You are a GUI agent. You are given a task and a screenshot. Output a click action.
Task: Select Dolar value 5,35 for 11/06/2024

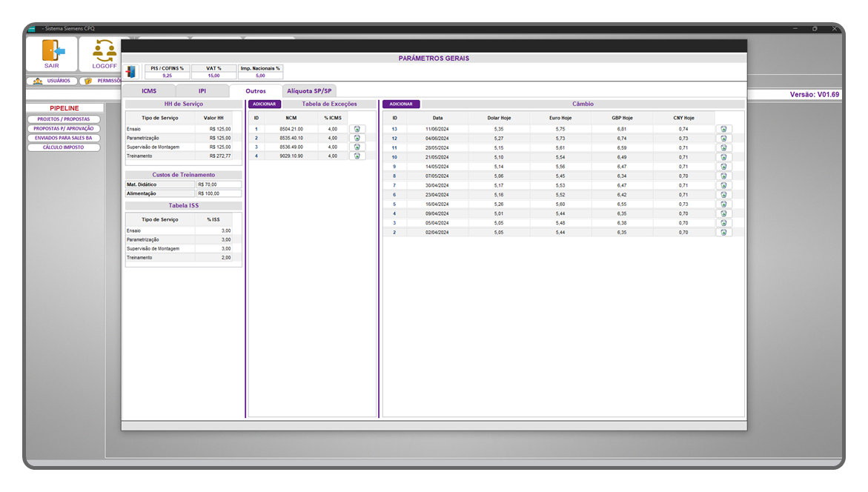[499, 129]
